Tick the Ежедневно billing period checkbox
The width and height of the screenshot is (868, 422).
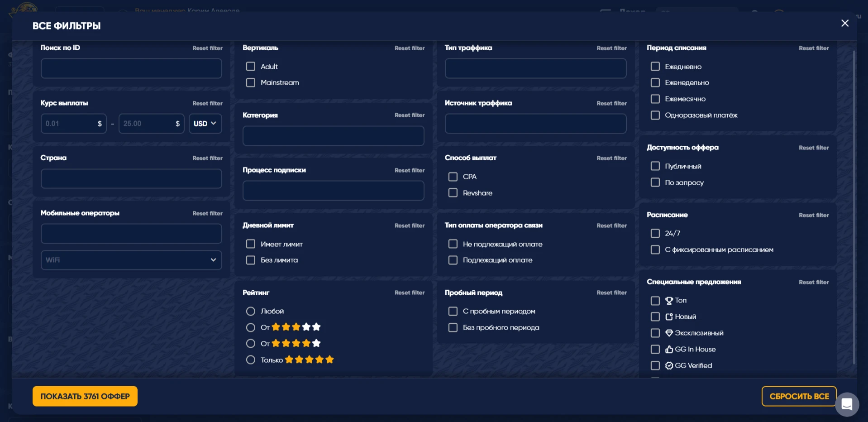pos(655,67)
